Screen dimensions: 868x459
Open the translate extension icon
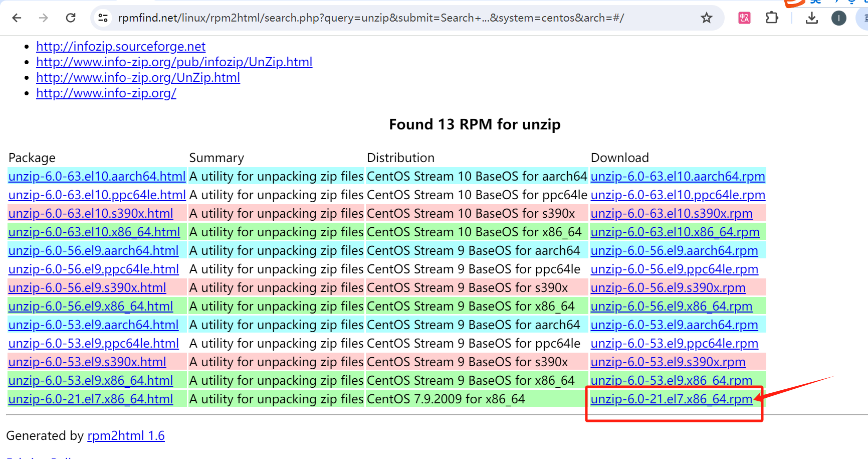(x=744, y=18)
